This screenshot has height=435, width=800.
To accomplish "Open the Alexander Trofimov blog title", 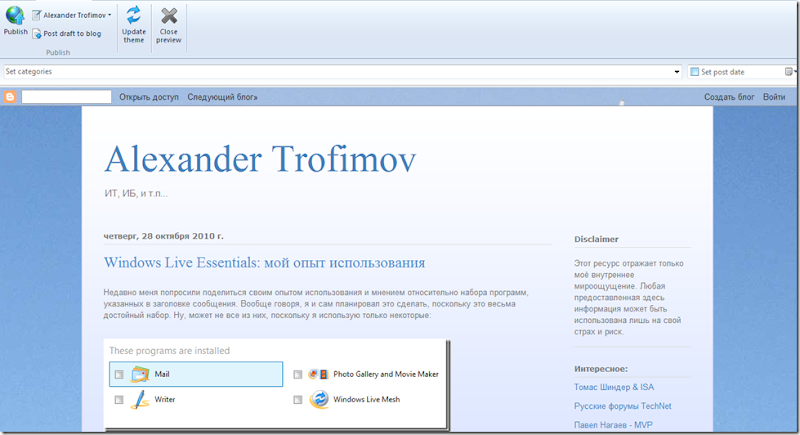I will [x=260, y=159].
